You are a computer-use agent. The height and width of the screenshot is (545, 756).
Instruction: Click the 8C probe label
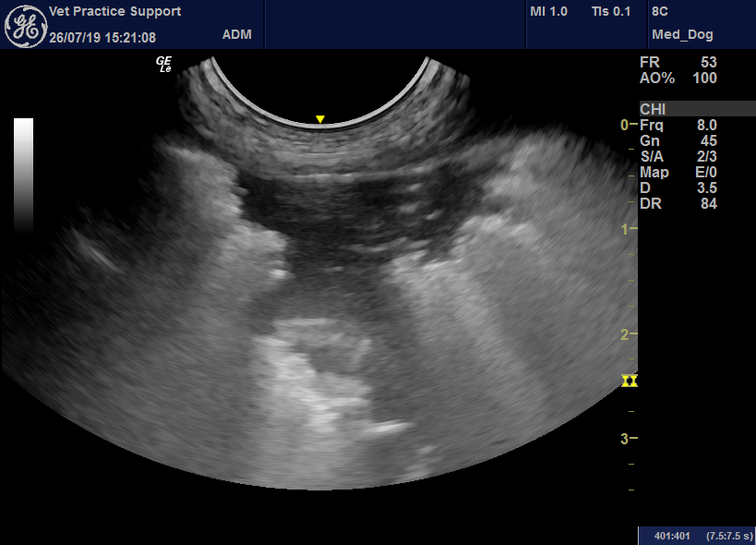pyautogui.click(x=660, y=12)
